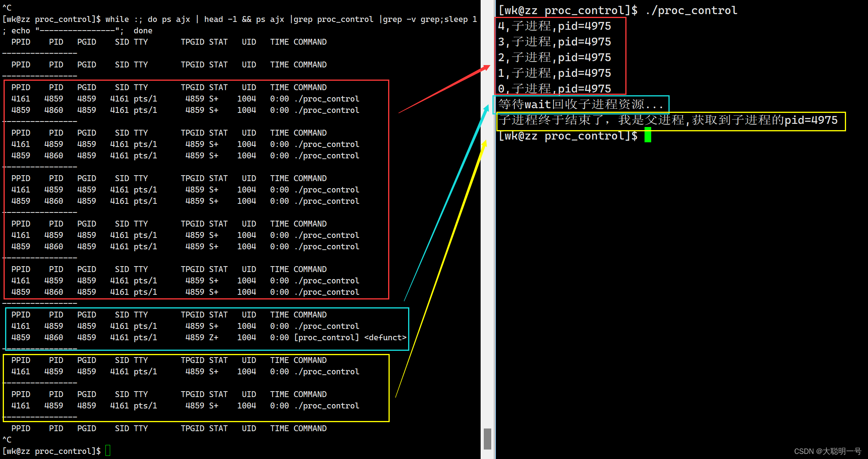Click the ^C above bottom-left prompt
The image size is (868, 459).
point(7,439)
